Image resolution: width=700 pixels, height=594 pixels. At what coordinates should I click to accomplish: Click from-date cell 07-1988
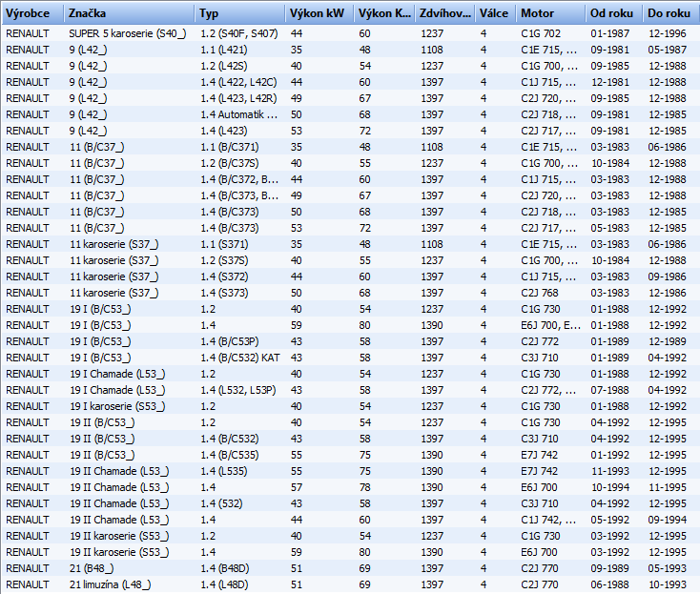[609, 390]
